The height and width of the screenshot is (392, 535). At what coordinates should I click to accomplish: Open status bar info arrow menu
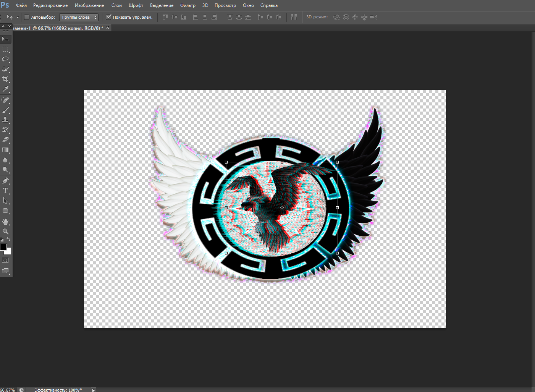[93, 390]
